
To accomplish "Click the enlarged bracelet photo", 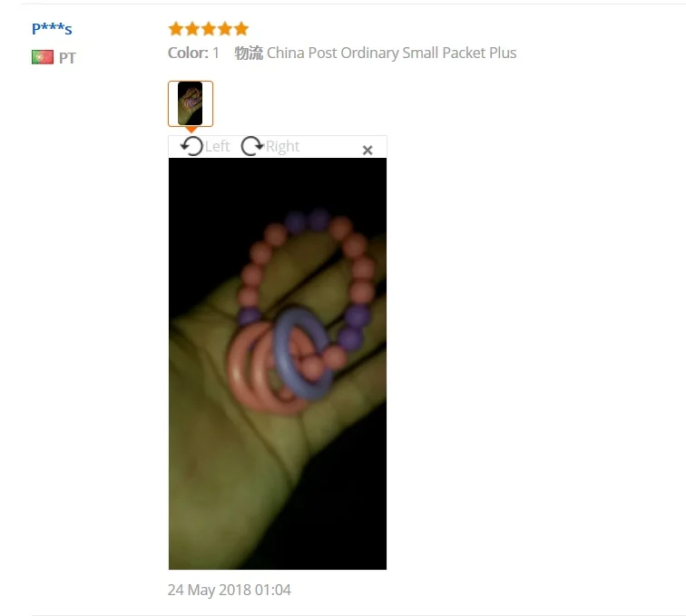I will [278, 364].
